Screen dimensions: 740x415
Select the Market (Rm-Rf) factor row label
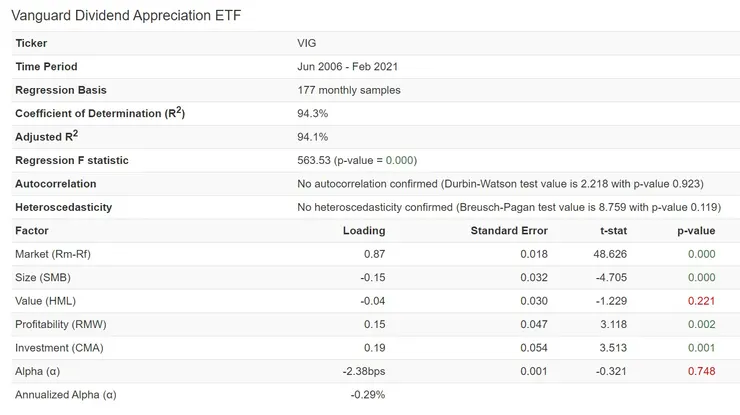52,254
